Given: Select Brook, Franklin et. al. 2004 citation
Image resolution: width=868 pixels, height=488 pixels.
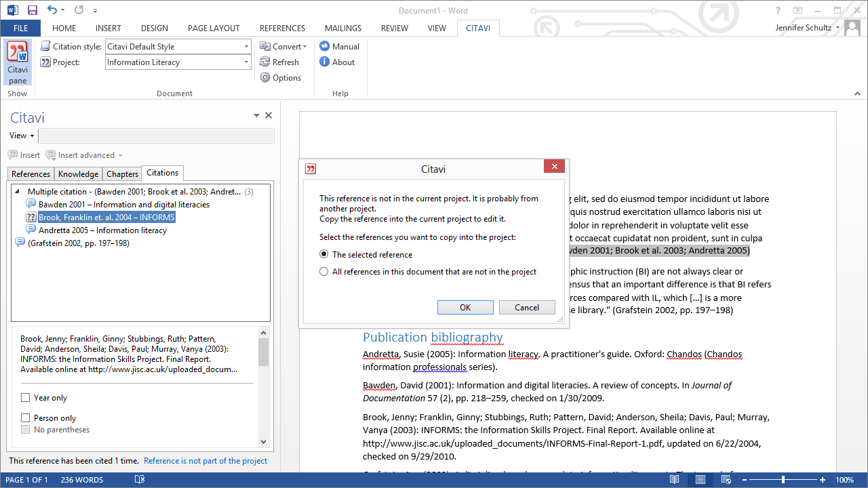Looking at the screenshot, I should 100,217.
